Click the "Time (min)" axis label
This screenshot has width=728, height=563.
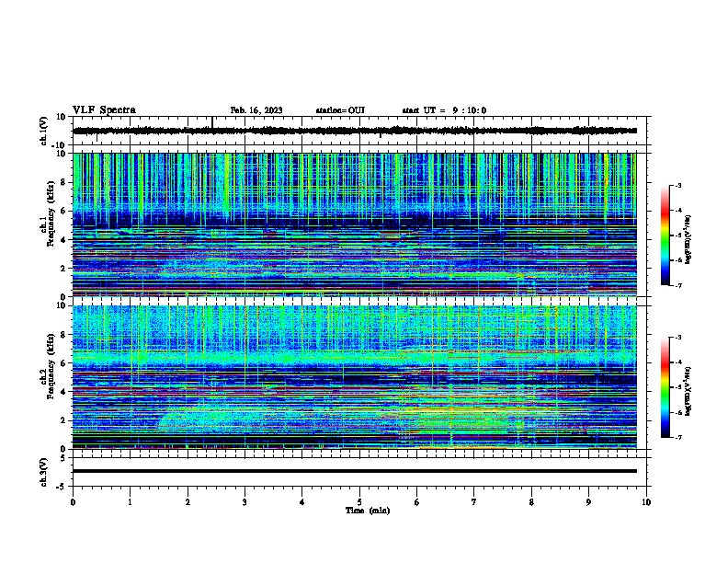click(368, 511)
